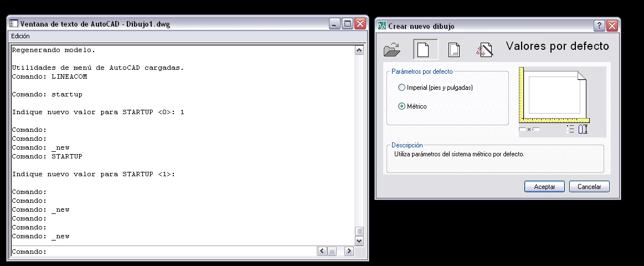Click the 'Parámetros por defecto' group label
Image resolution: width=644 pixels, height=266 pixels.
(422, 71)
